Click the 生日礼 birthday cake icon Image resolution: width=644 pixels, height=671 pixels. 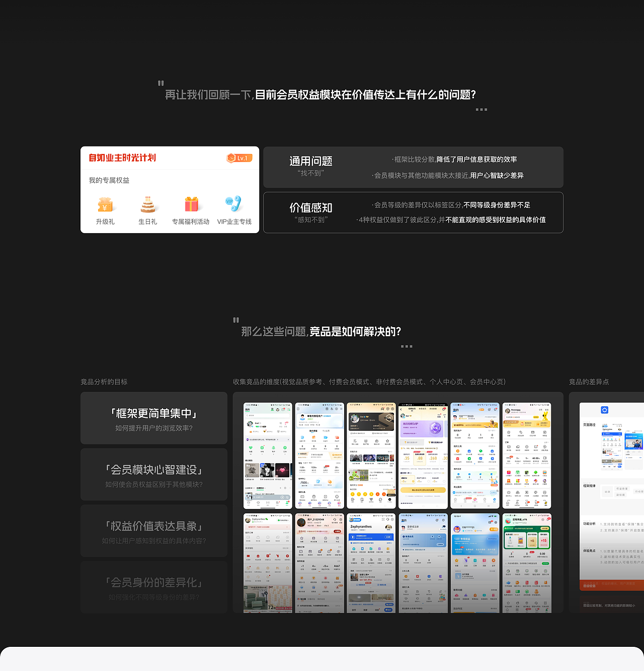[x=147, y=205]
